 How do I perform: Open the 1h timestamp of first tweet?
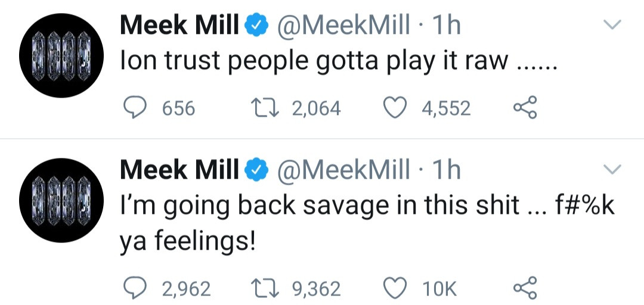click(x=446, y=26)
